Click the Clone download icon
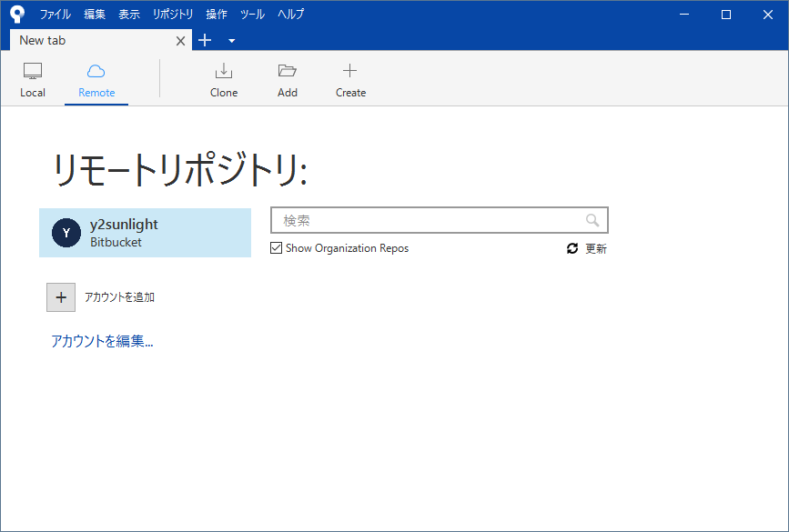 coord(224,71)
